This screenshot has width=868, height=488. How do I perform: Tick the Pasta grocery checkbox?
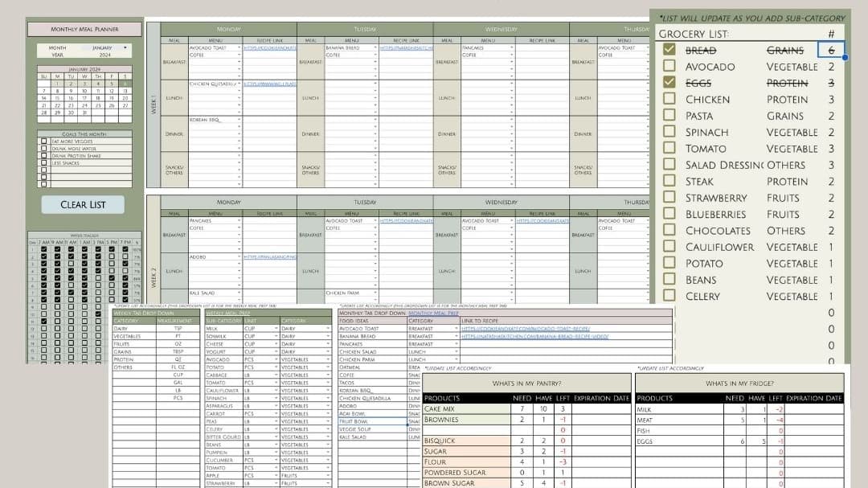point(669,115)
